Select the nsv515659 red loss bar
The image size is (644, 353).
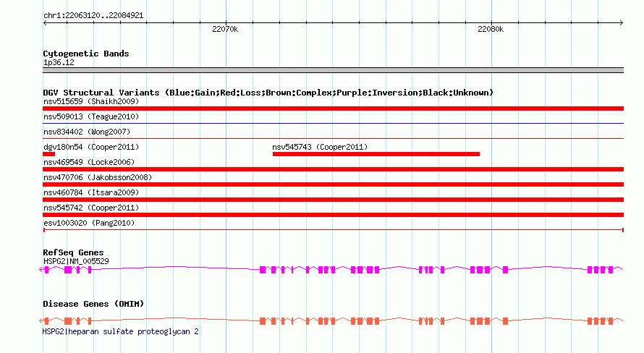tap(333, 109)
